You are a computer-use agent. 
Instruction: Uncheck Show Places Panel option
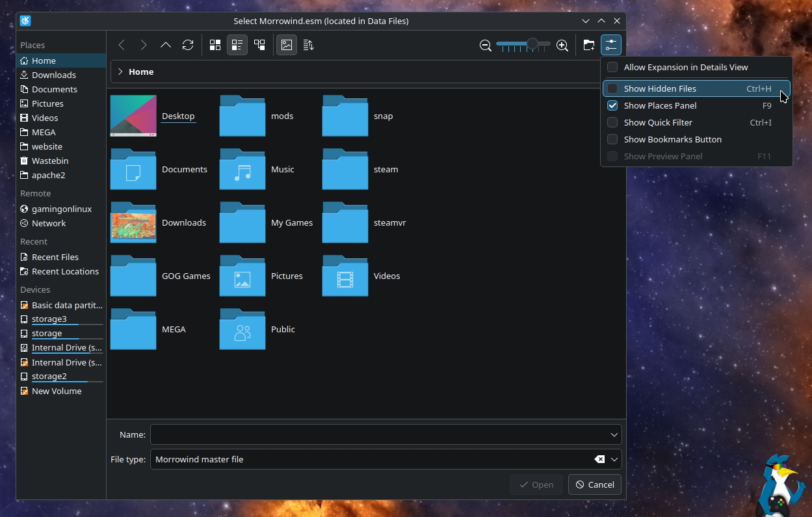[x=612, y=105]
